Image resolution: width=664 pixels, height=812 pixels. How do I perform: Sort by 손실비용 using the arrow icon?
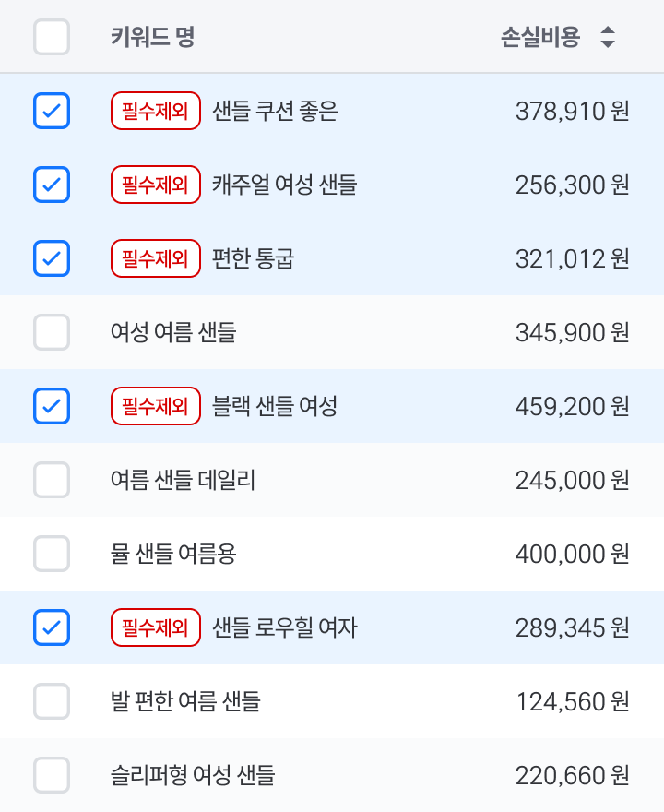[x=608, y=37]
